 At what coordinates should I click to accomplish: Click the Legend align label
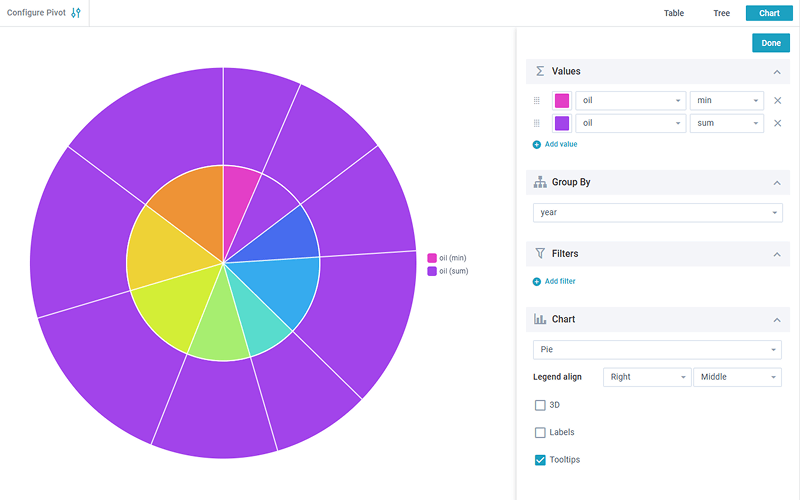tap(557, 377)
